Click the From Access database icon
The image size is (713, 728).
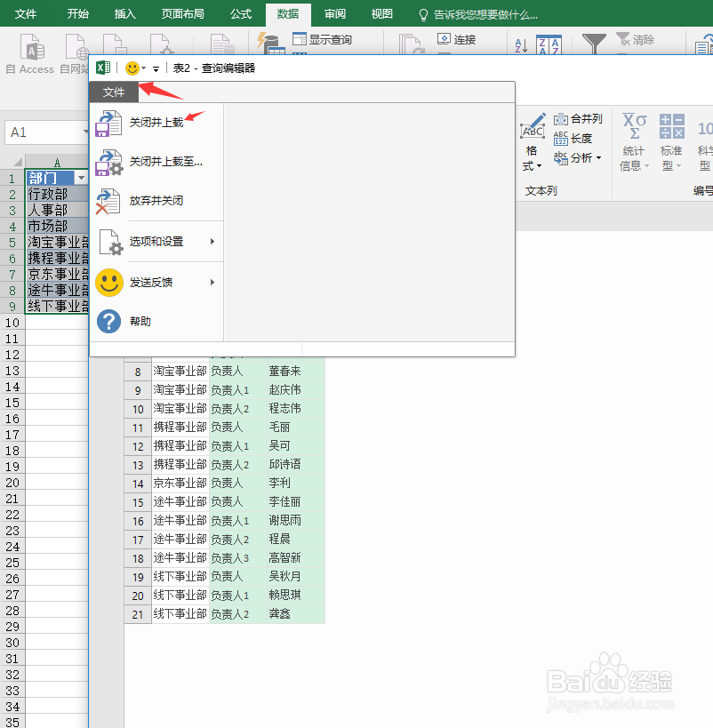coord(33,47)
